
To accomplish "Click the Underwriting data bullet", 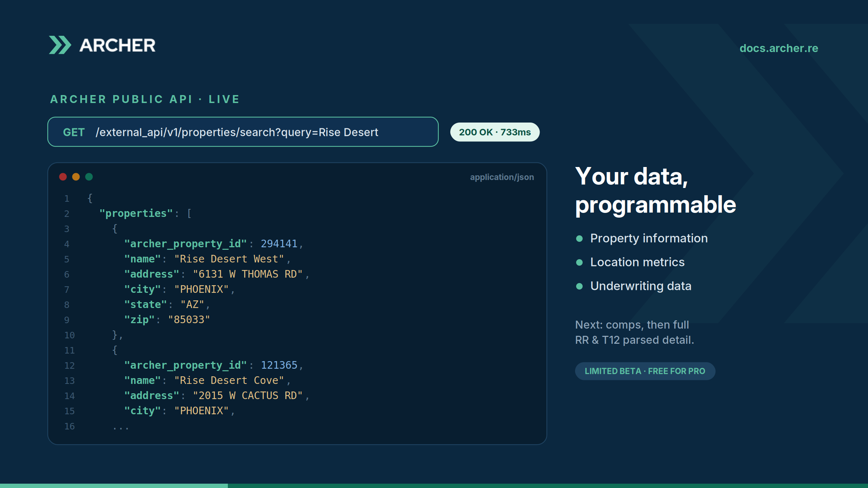I will pos(634,286).
